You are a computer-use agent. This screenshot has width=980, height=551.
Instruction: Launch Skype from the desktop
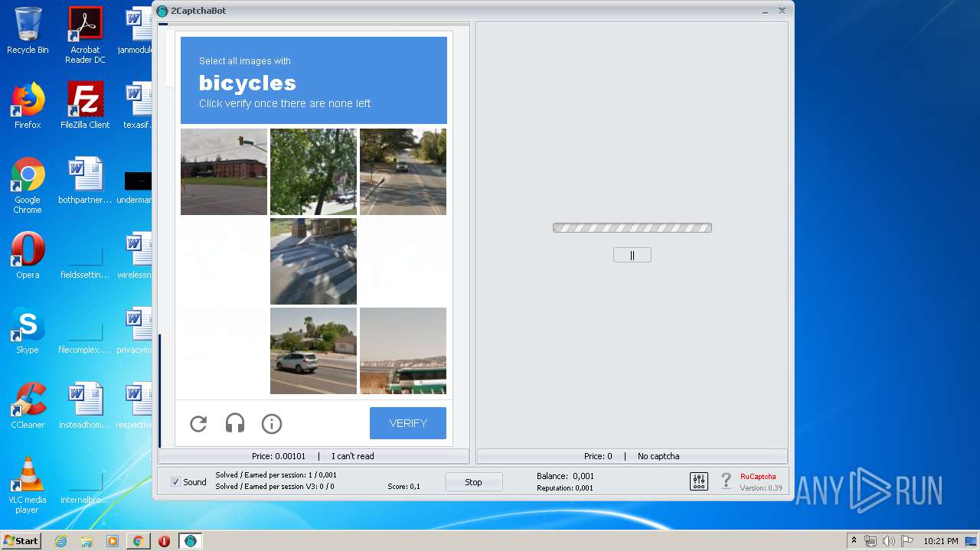click(x=28, y=331)
